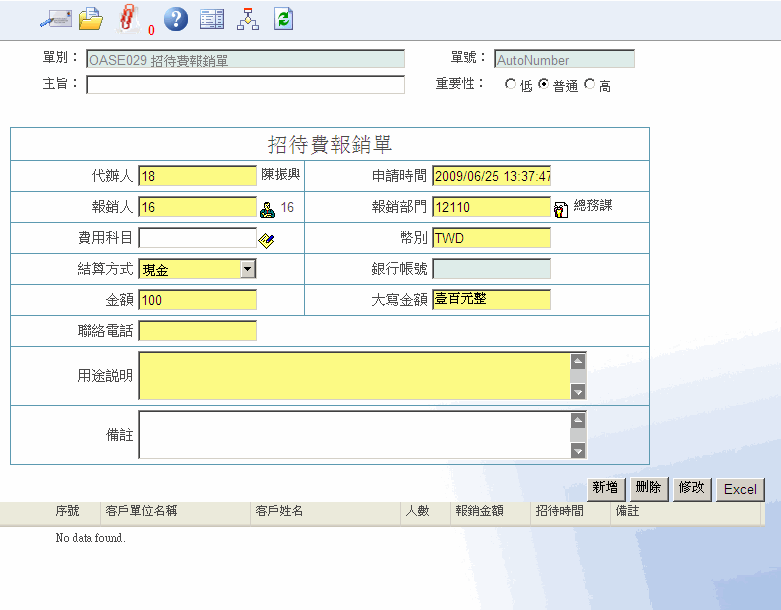Select the 普通 importance radio button
781x610 pixels.
pyautogui.click(x=544, y=86)
